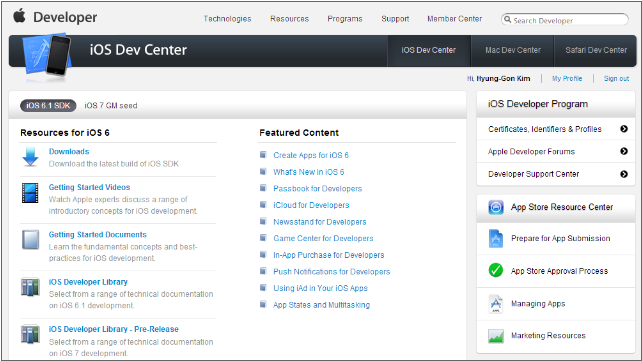The image size is (642, 361).
Task: Open the Safari Dev Center tab
Action: (596, 50)
